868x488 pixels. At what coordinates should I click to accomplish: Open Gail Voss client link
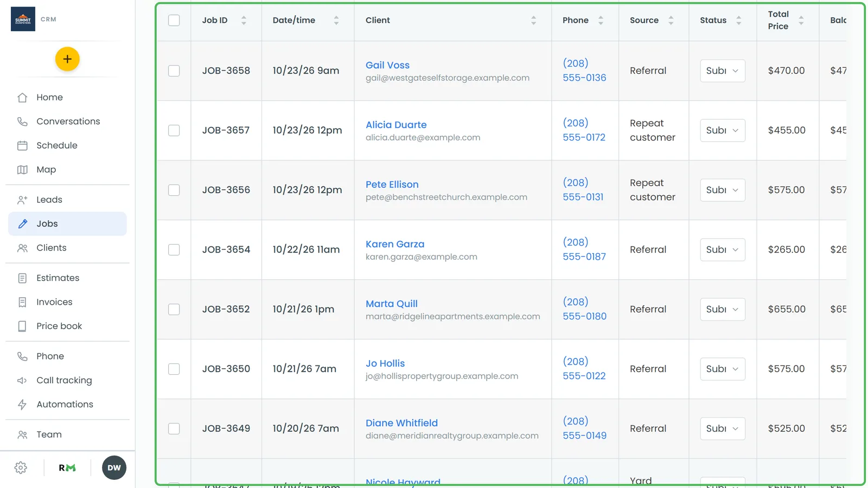387,65
